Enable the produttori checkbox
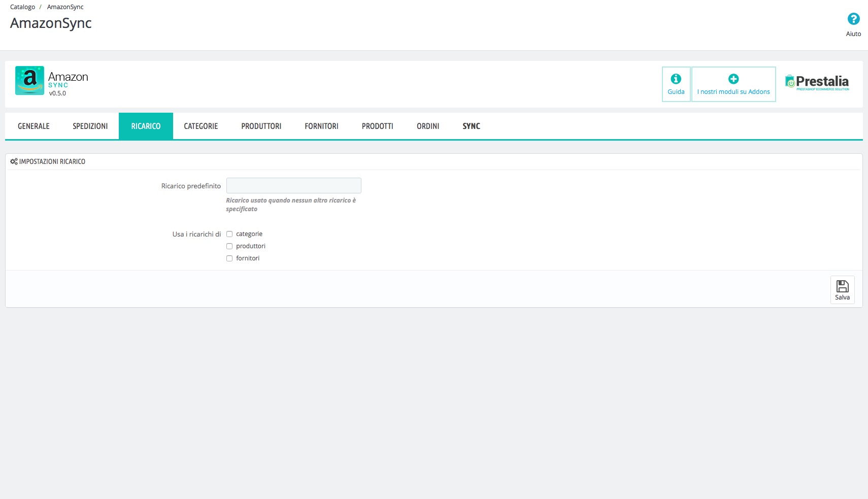 click(x=229, y=246)
